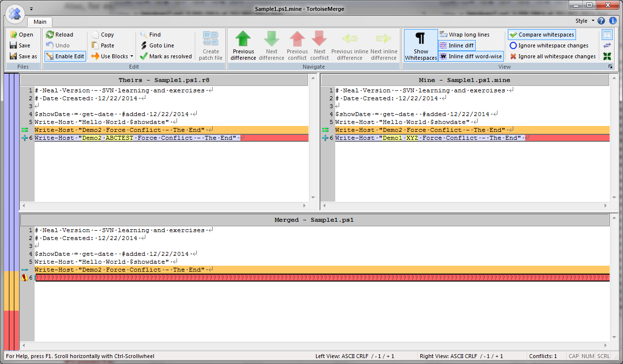This screenshot has width=623, height=364.
Task: Go to Previous conflict
Action: [x=297, y=46]
